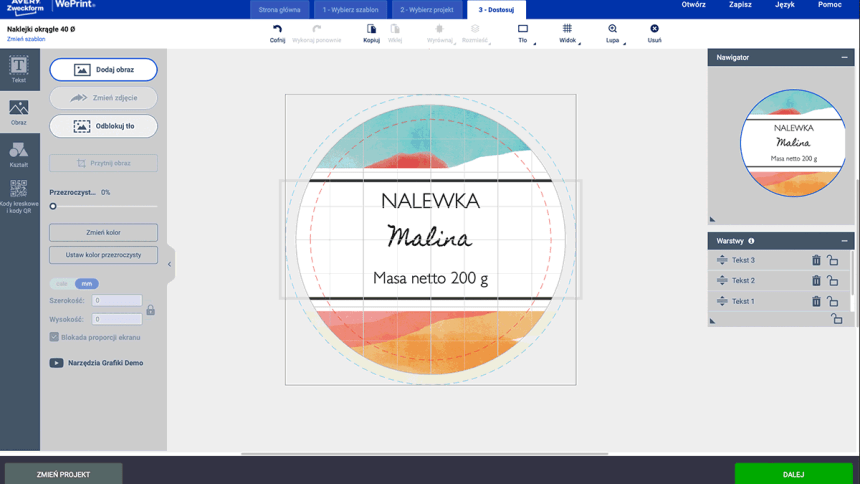The height and width of the screenshot is (484, 860).
Task: Switch units to cale
Action: [61, 284]
